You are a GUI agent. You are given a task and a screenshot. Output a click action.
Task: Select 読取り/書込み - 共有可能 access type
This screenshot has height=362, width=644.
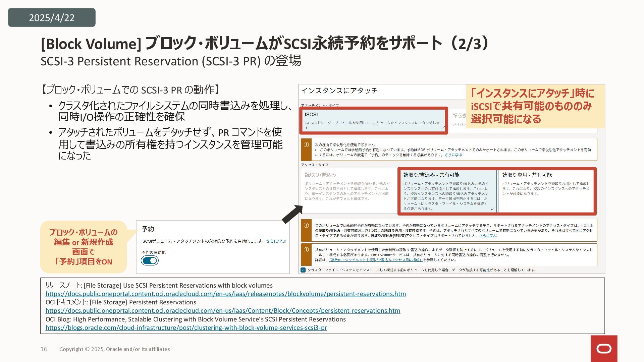point(447,191)
